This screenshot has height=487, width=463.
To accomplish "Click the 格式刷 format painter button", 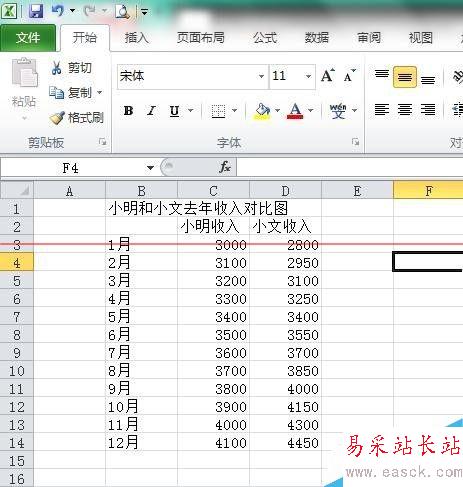I will (77, 118).
